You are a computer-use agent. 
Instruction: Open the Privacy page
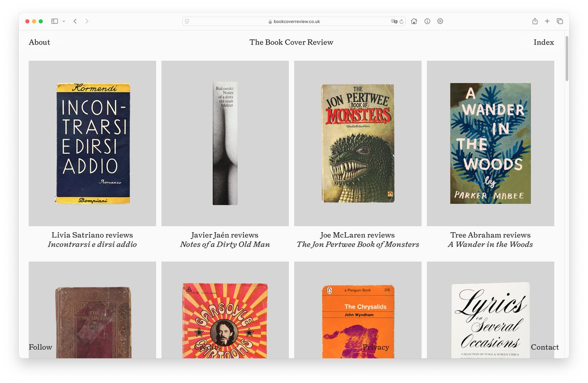click(376, 347)
